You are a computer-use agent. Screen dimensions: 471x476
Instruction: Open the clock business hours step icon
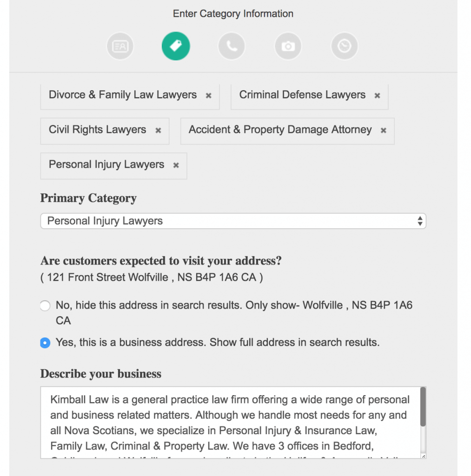click(x=345, y=46)
